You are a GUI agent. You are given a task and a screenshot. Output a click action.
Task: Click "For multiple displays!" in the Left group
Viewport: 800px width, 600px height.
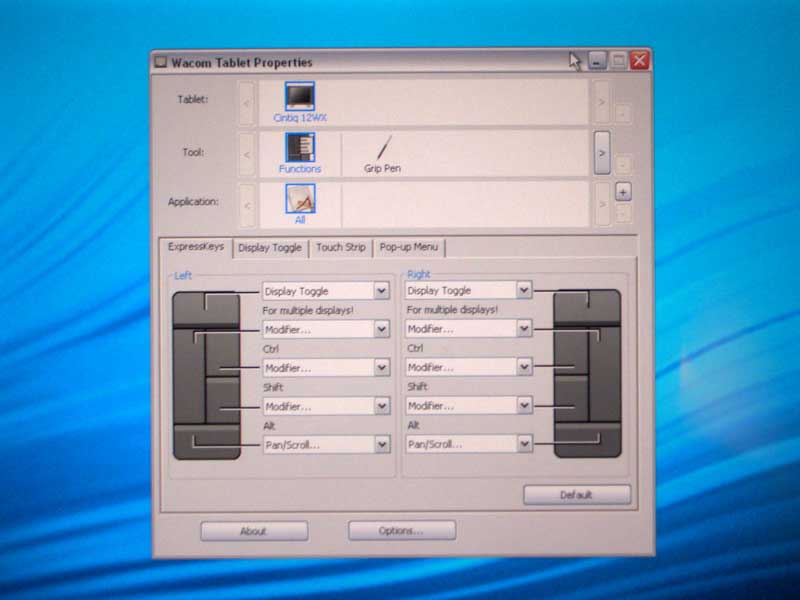(x=308, y=310)
